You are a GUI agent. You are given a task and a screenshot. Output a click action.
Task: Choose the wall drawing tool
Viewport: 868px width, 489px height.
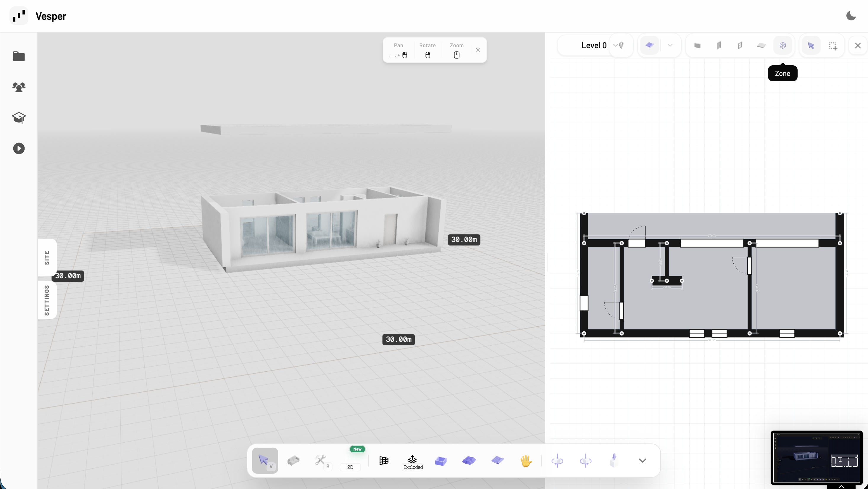point(698,46)
